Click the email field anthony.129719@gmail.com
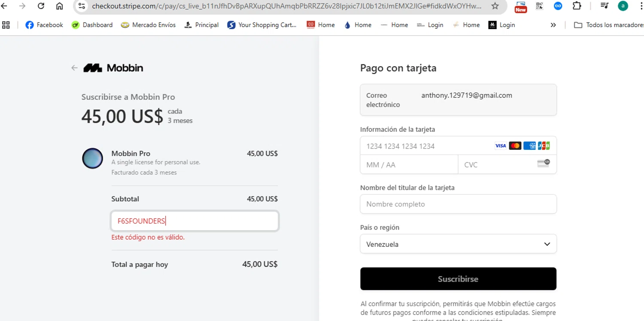Image resolution: width=644 pixels, height=321 pixels. coord(458,100)
